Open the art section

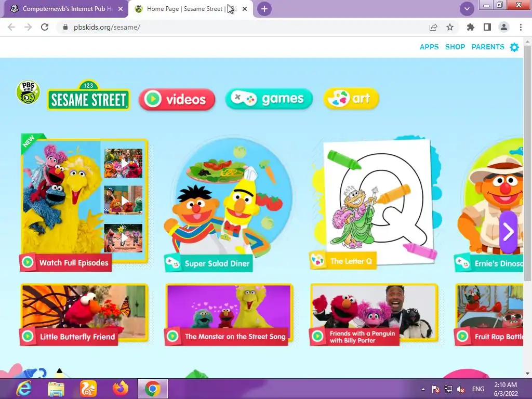tap(351, 99)
